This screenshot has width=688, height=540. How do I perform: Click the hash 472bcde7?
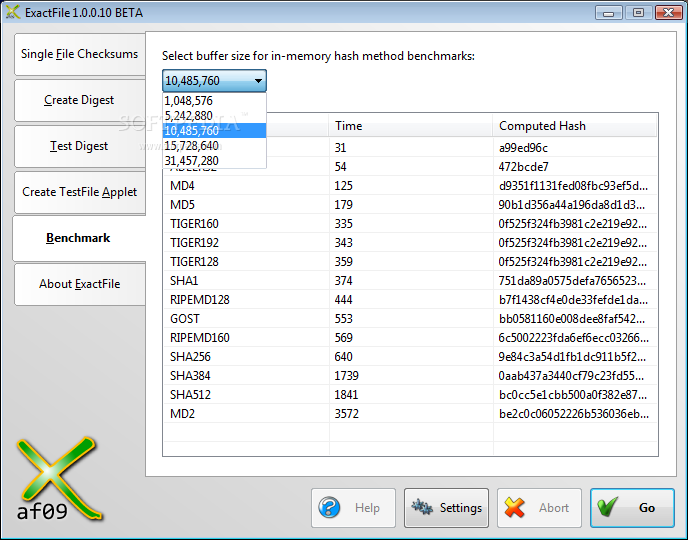[x=523, y=167]
